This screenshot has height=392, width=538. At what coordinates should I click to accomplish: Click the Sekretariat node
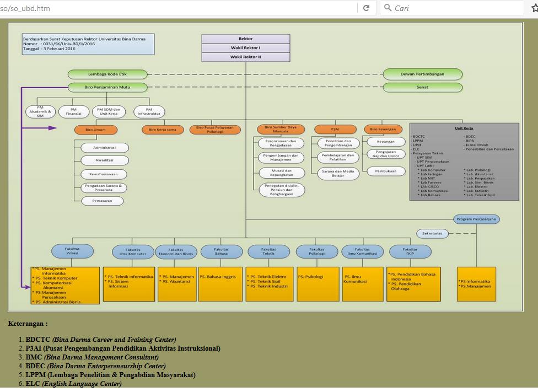click(x=432, y=233)
